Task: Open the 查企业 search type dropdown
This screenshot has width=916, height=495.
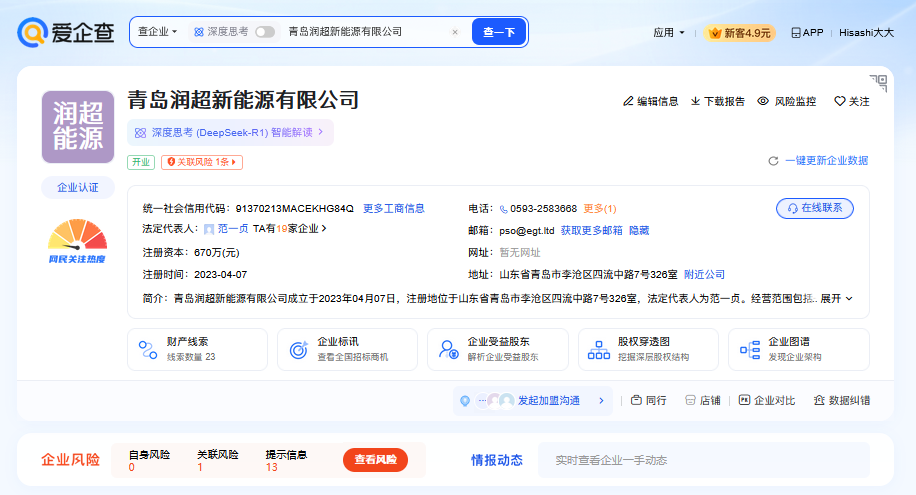Action: click(157, 32)
